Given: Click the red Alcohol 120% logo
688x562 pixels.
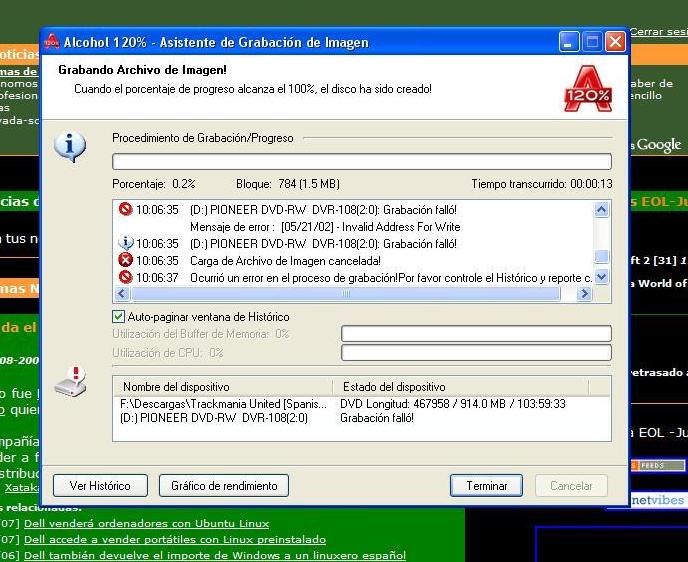Looking at the screenshot, I should coord(588,89).
